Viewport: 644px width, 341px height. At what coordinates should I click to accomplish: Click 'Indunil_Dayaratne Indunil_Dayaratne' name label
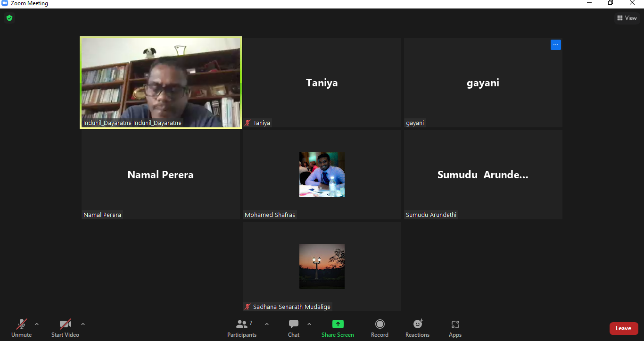[x=132, y=123]
